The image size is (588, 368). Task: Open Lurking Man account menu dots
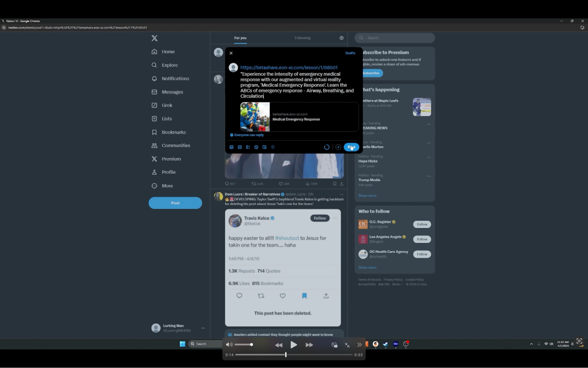pyautogui.click(x=203, y=328)
